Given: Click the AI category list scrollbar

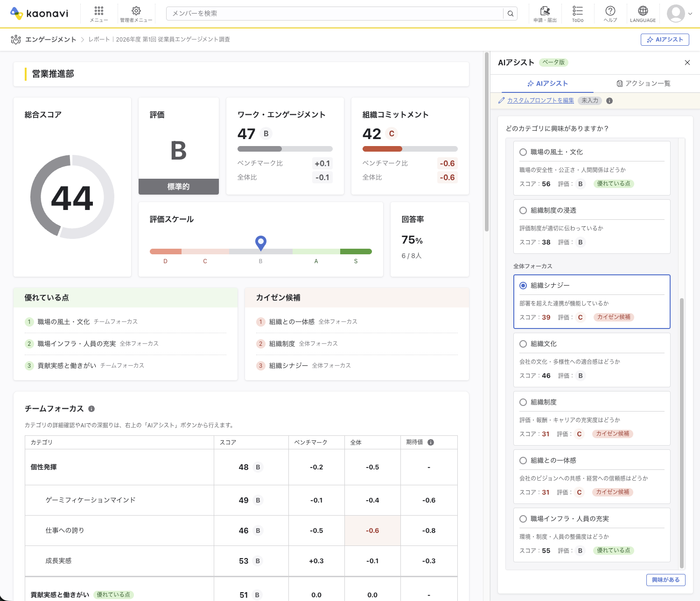Looking at the screenshot, I should (x=682, y=433).
